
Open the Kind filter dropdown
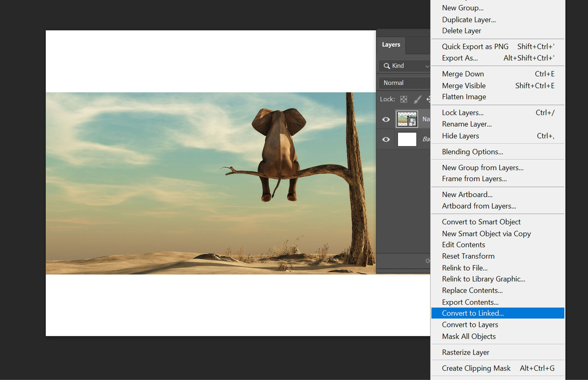pyautogui.click(x=404, y=66)
